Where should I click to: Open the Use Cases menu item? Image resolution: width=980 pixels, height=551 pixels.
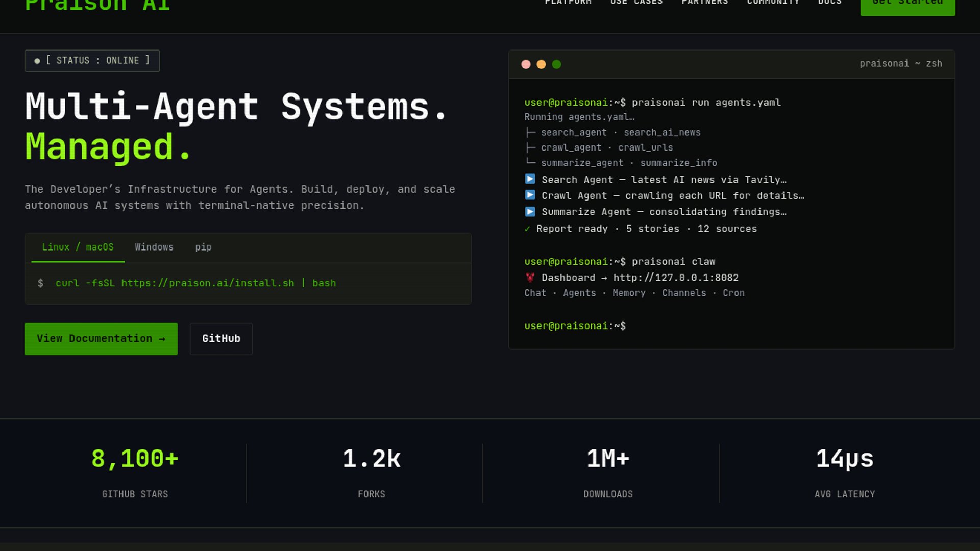[x=636, y=3]
